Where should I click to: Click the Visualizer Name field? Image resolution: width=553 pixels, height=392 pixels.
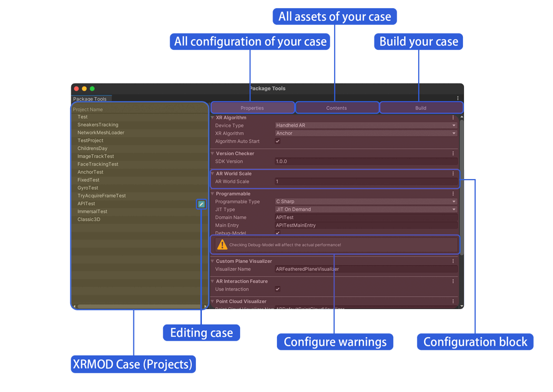coord(366,269)
